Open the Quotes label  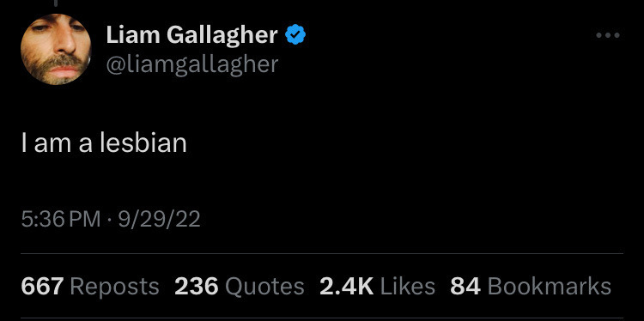tap(265, 287)
